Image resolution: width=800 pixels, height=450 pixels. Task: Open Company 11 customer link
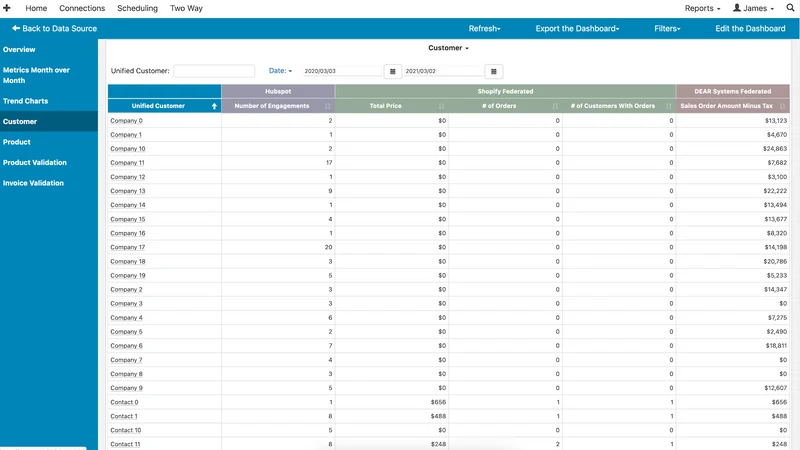point(128,163)
